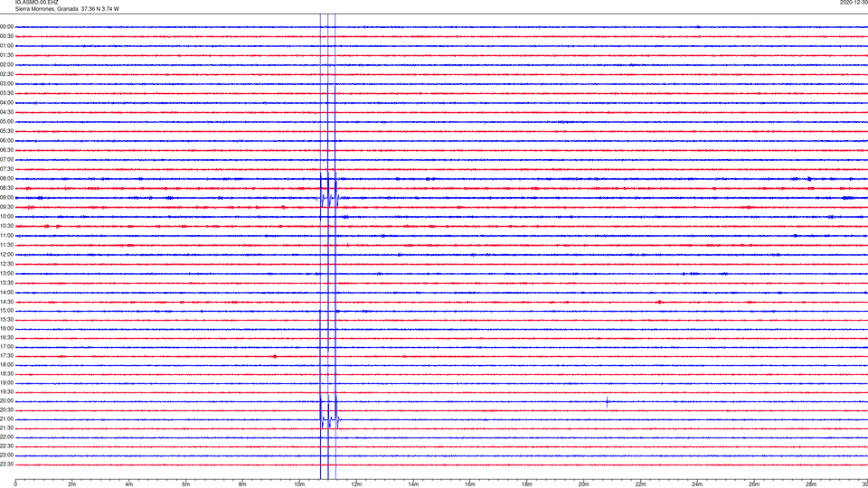Click the 15:00 trace time label

coord(6,311)
